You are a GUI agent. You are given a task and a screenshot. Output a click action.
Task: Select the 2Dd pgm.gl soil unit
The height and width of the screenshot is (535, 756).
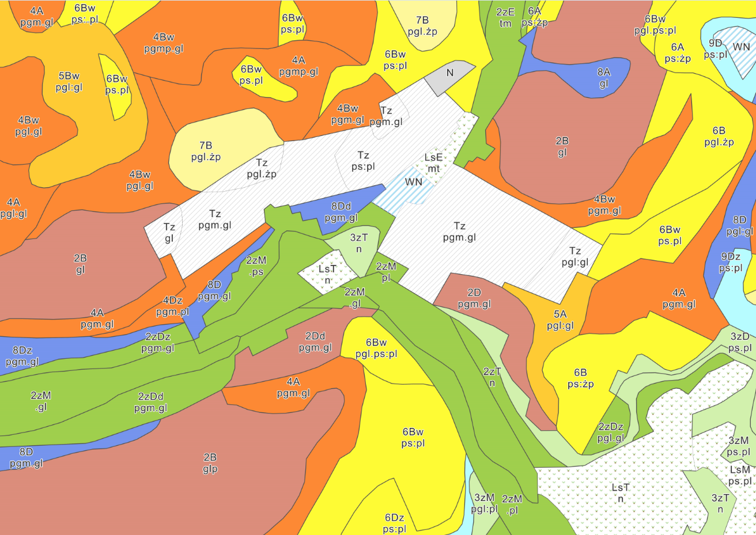point(315,342)
